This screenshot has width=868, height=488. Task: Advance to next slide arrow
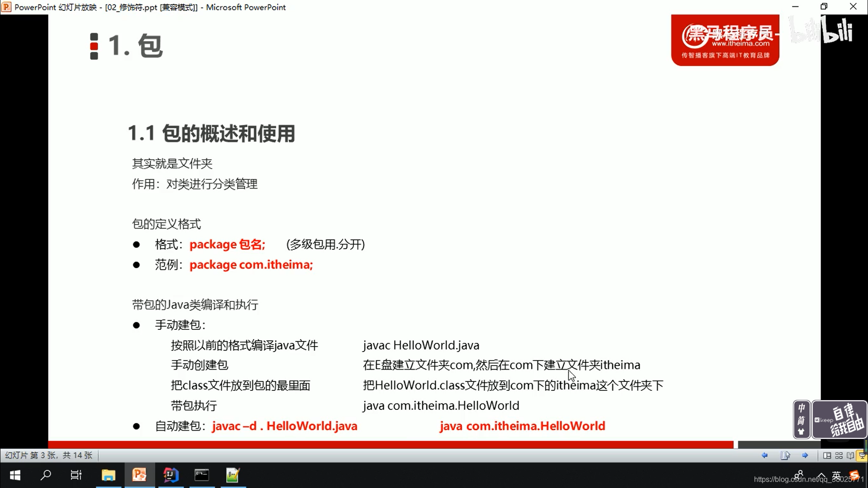(x=805, y=455)
